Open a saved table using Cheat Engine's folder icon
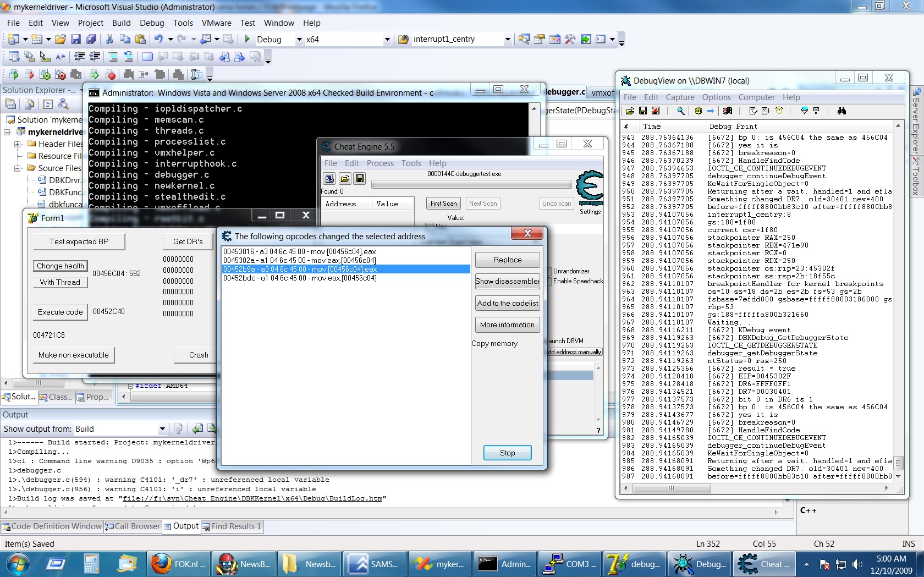Screen dimensions: 924x577 click(x=345, y=178)
